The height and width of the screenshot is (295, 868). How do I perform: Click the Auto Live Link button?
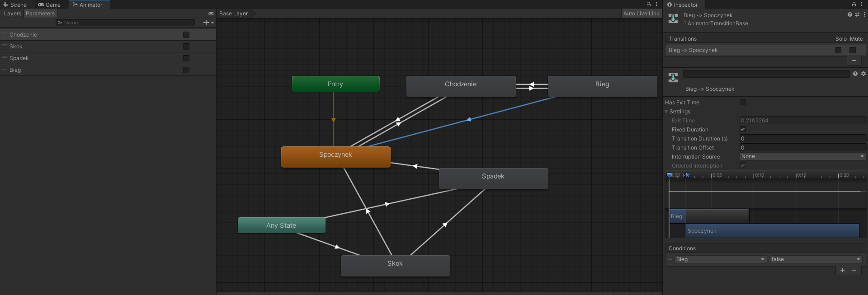pos(641,14)
